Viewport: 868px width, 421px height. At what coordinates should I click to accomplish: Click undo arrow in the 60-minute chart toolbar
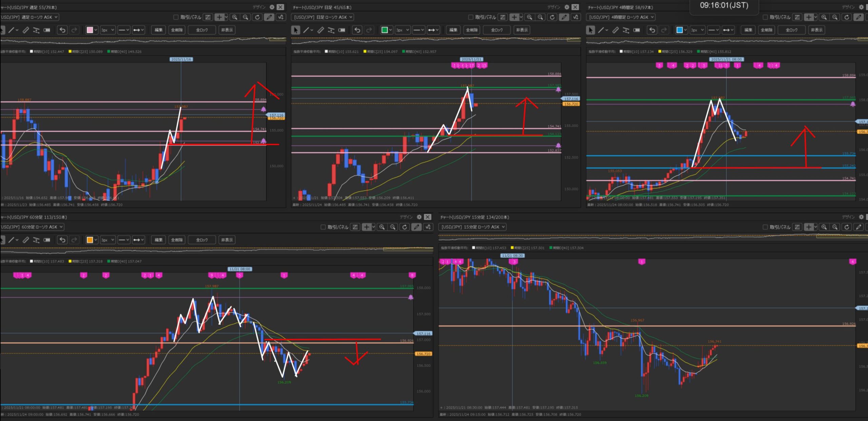62,240
